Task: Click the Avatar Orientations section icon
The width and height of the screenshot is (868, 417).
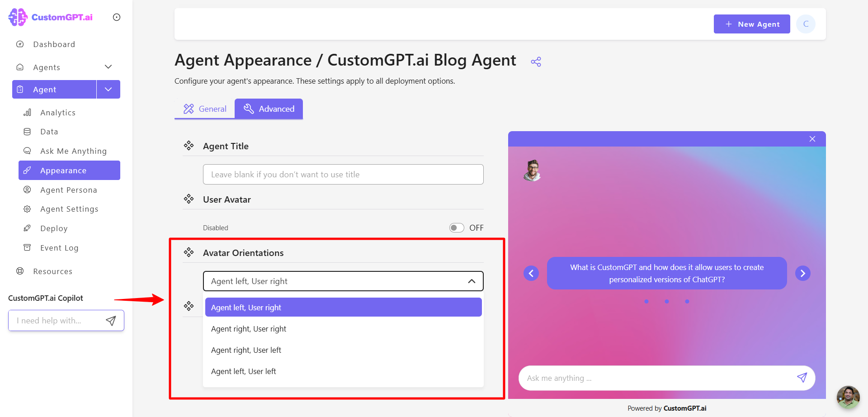Action: 189,252
